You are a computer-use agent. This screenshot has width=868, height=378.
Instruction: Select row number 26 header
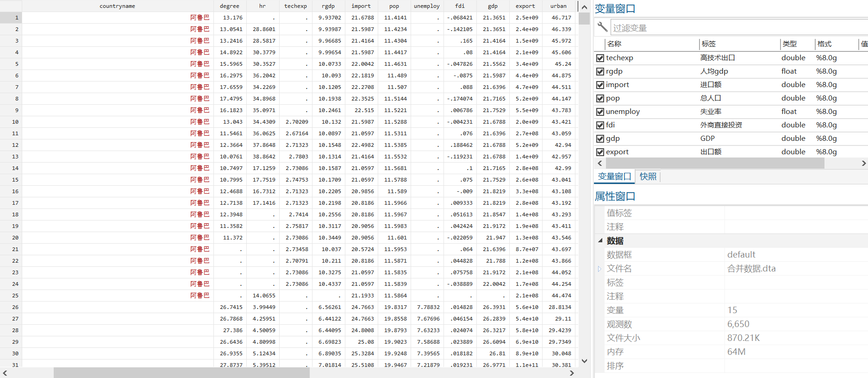pyautogui.click(x=11, y=307)
